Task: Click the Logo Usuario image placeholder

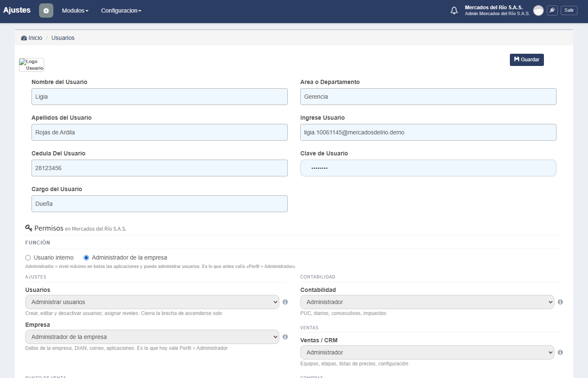Action: pos(31,65)
